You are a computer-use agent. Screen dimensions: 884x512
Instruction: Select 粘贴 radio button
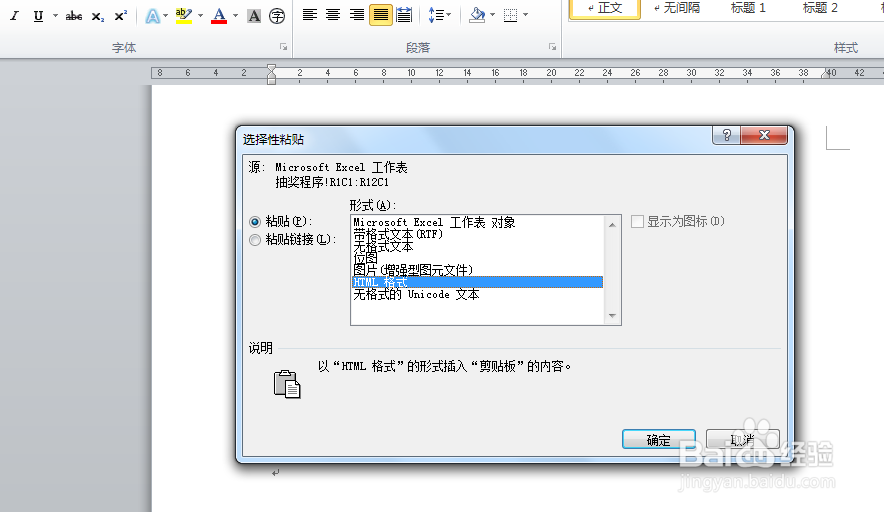click(255, 222)
